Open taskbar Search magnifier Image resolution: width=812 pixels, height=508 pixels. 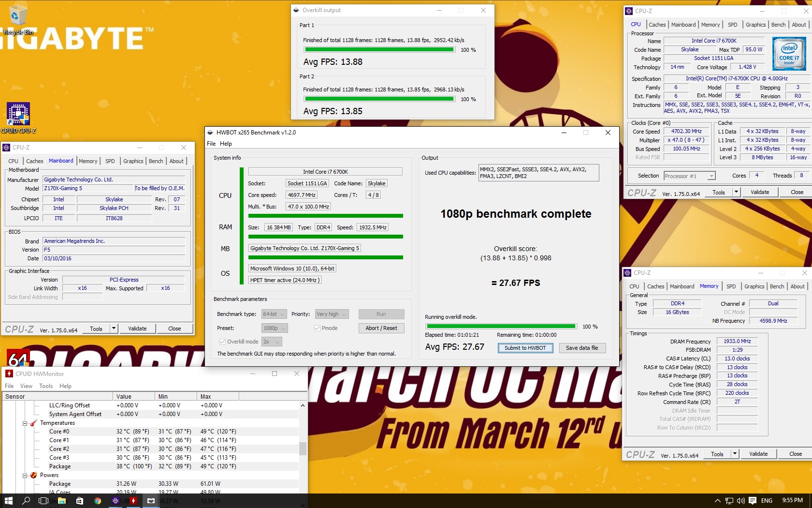tap(26, 501)
